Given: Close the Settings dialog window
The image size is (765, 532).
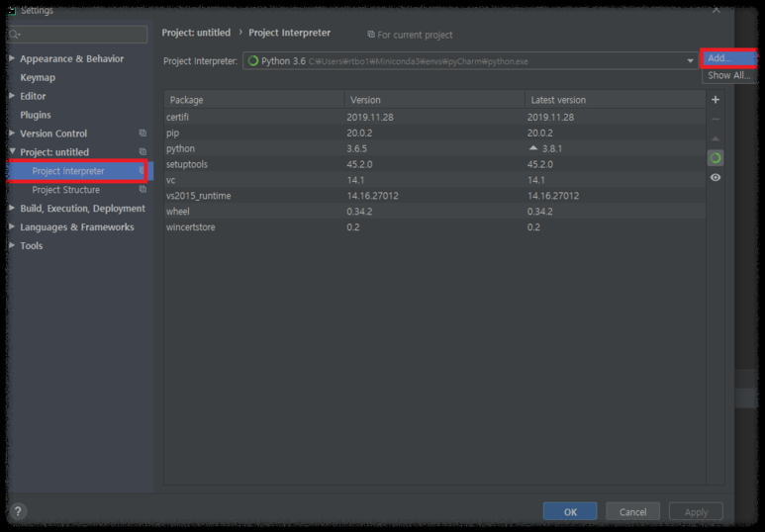Looking at the screenshot, I should [716, 9].
